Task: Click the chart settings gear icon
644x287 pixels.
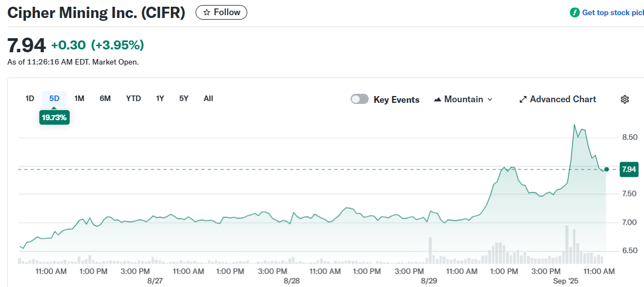Action: [625, 99]
